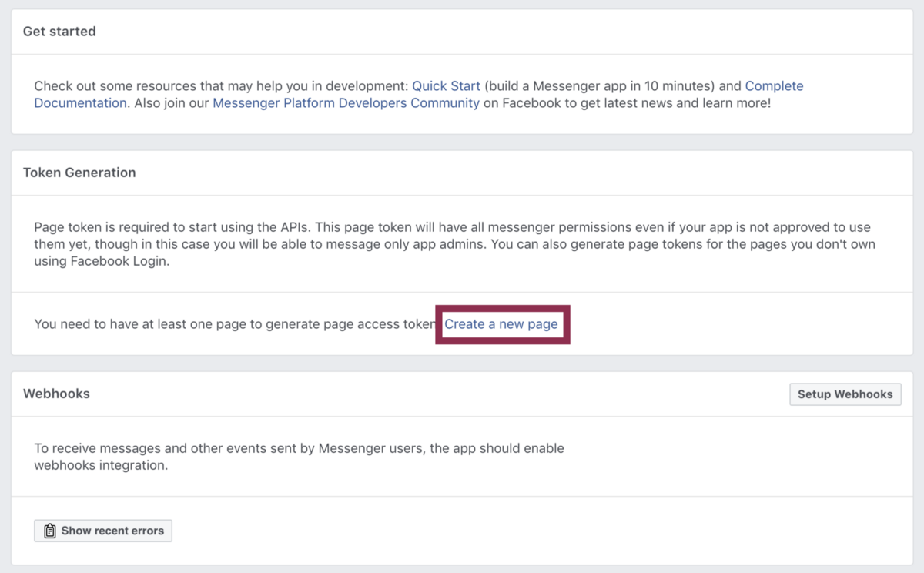Image resolution: width=924 pixels, height=573 pixels.
Task: Click the 'webhooks integration.' text line
Action: [x=101, y=465]
